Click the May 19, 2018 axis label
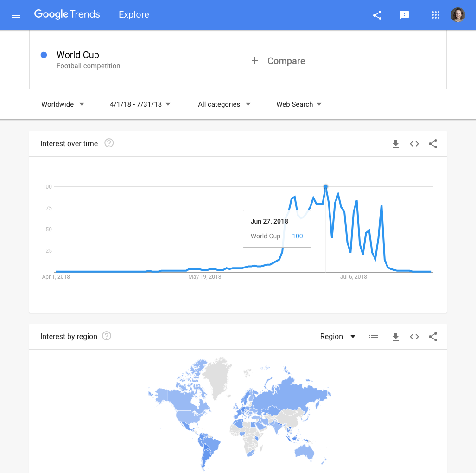Viewport: 476px width, 473px height. 204,277
